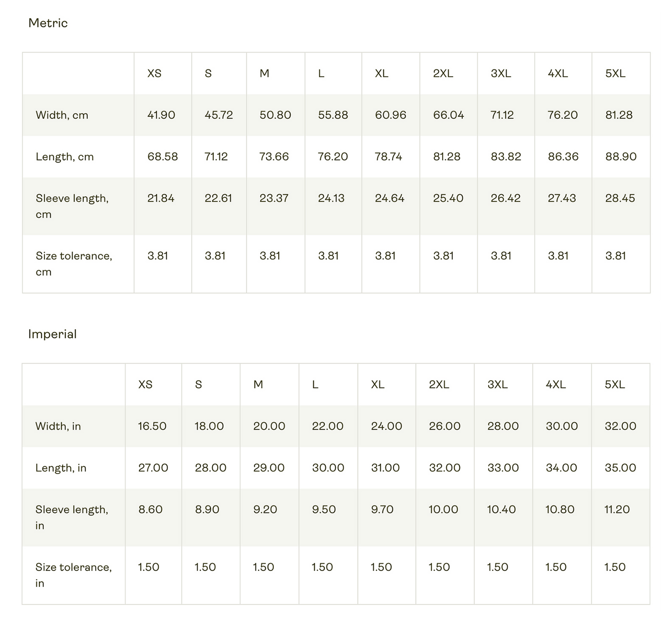Click the 41.90 width cell
The width and height of the screenshot is (672, 622).
tap(161, 115)
